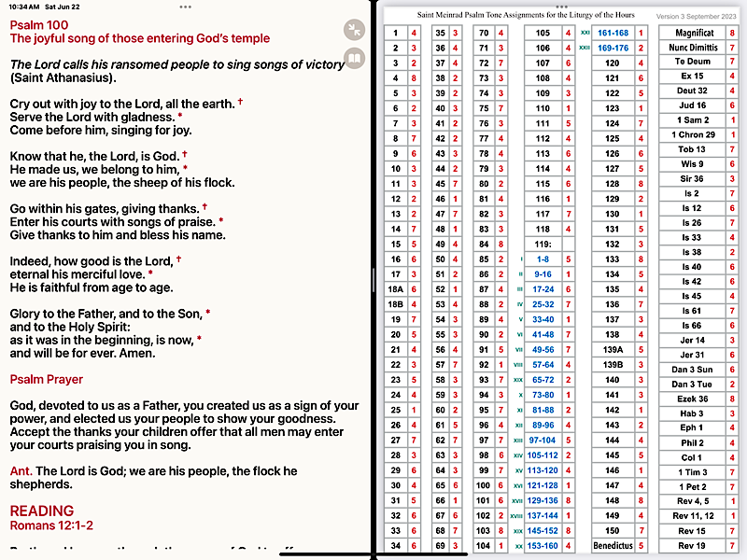Click the 119: header cell

[x=543, y=244]
